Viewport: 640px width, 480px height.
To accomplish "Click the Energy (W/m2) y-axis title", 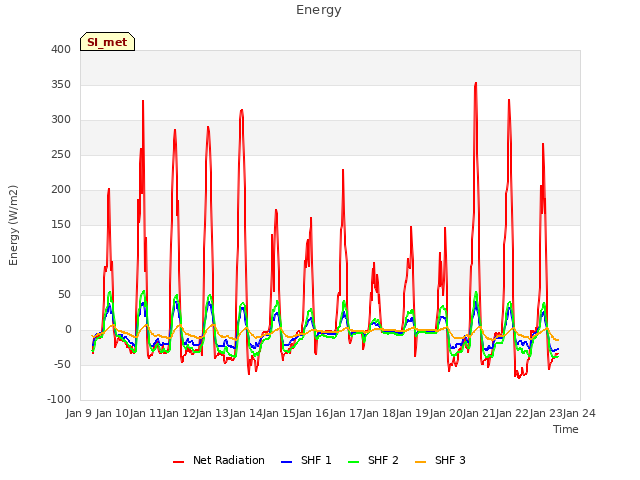I will [x=13, y=225].
